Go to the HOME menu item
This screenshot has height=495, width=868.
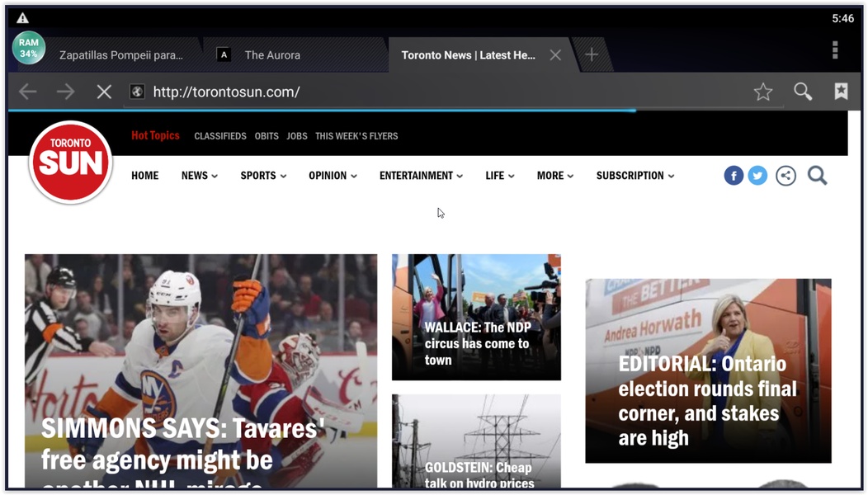click(x=145, y=176)
